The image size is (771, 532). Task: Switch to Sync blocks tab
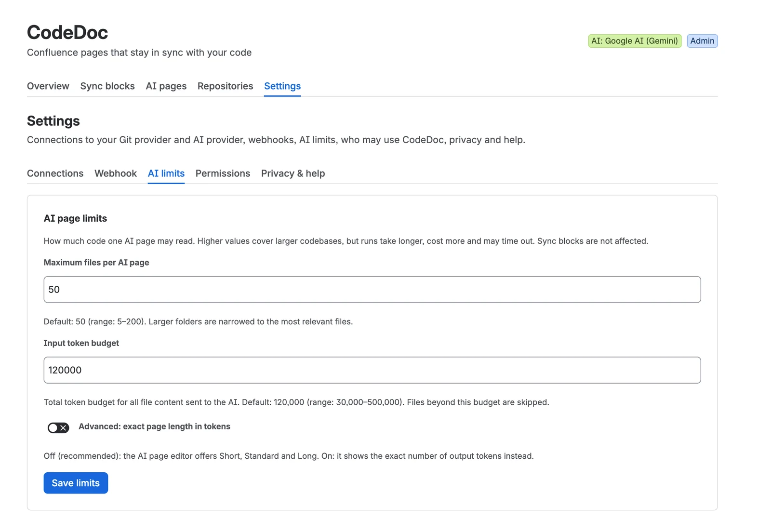click(107, 86)
